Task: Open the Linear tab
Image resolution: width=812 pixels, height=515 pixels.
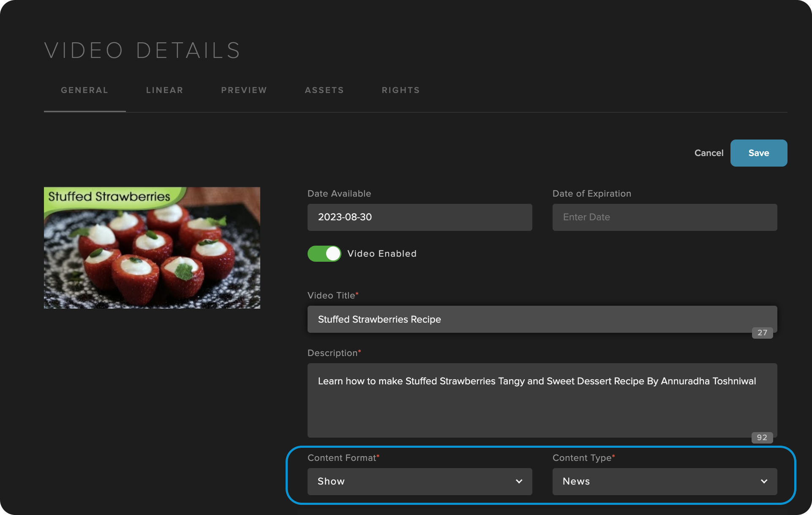Action: (x=165, y=90)
